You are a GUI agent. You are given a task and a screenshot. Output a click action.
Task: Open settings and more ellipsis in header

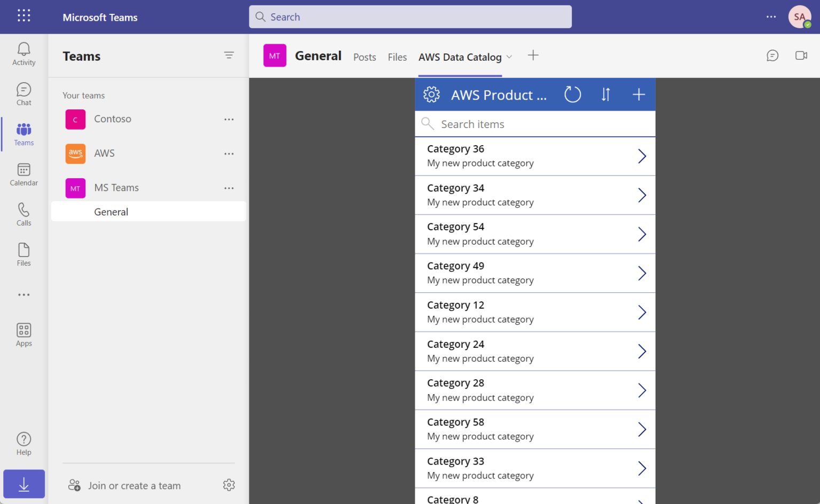771,17
